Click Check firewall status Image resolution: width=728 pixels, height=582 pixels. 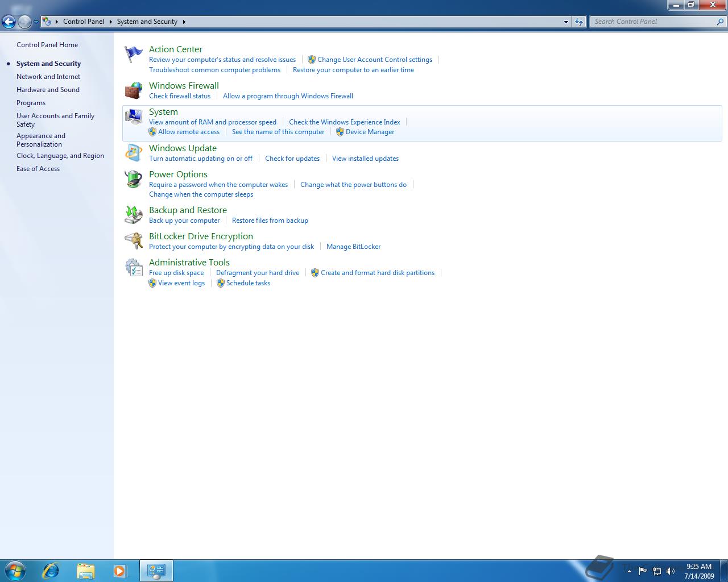(180, 96)
